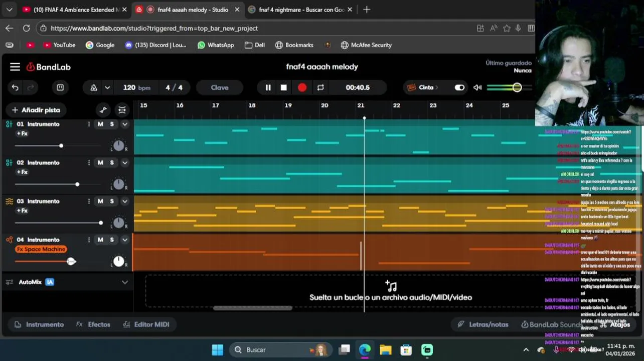Switch to FNAF 4 Ambience browser tab
Screen dimensions: 644x361
(x=75, y=10)
